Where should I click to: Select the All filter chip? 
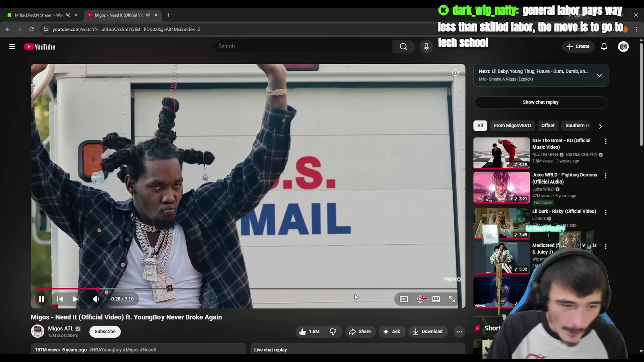[480, 126]
